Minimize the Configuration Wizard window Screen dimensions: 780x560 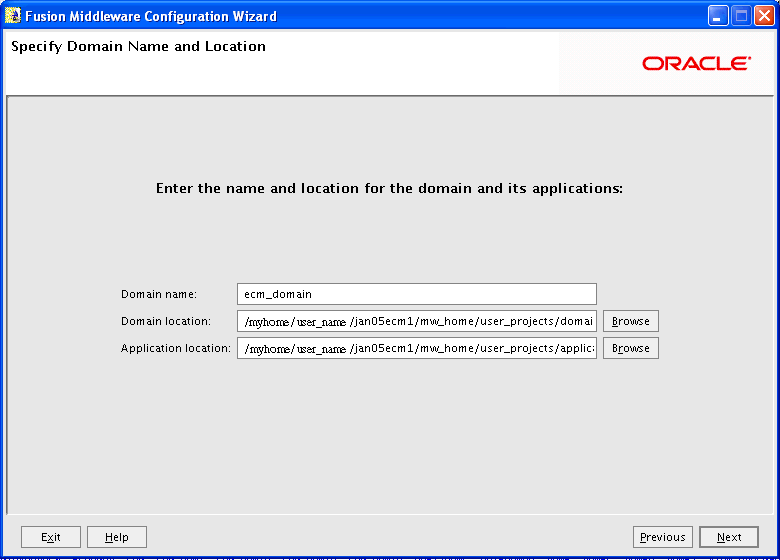(718, 16)
